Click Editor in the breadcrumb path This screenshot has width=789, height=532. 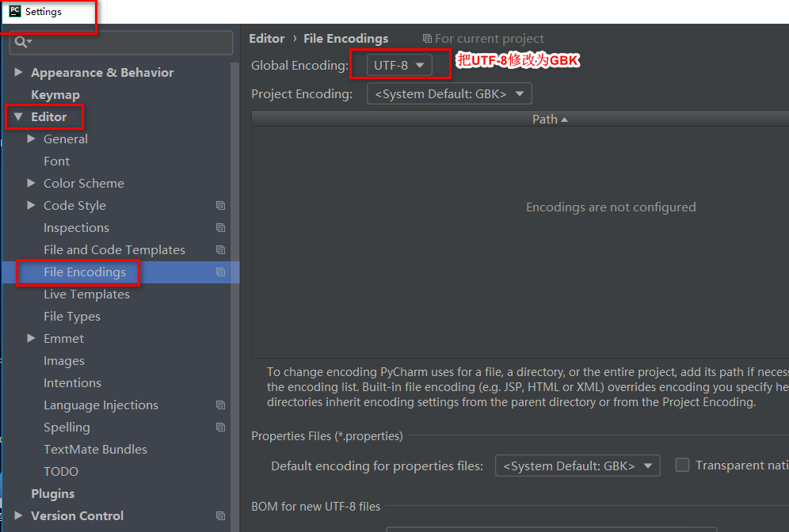tap(267, 38)
